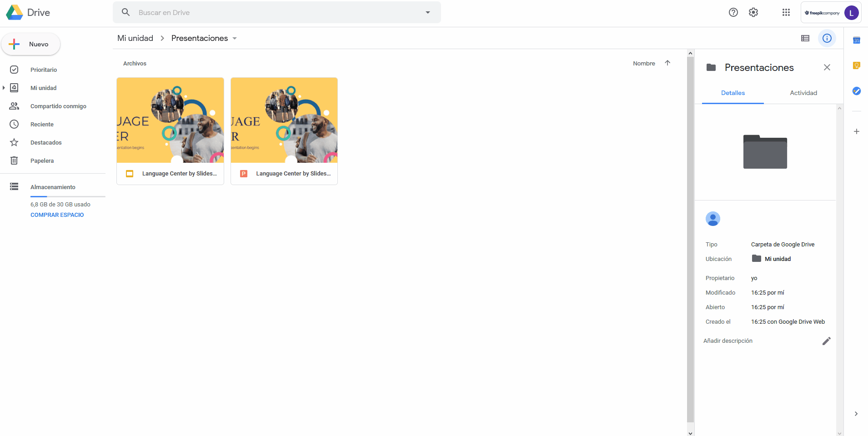Click the yellow Google Slides file icon

130,174
